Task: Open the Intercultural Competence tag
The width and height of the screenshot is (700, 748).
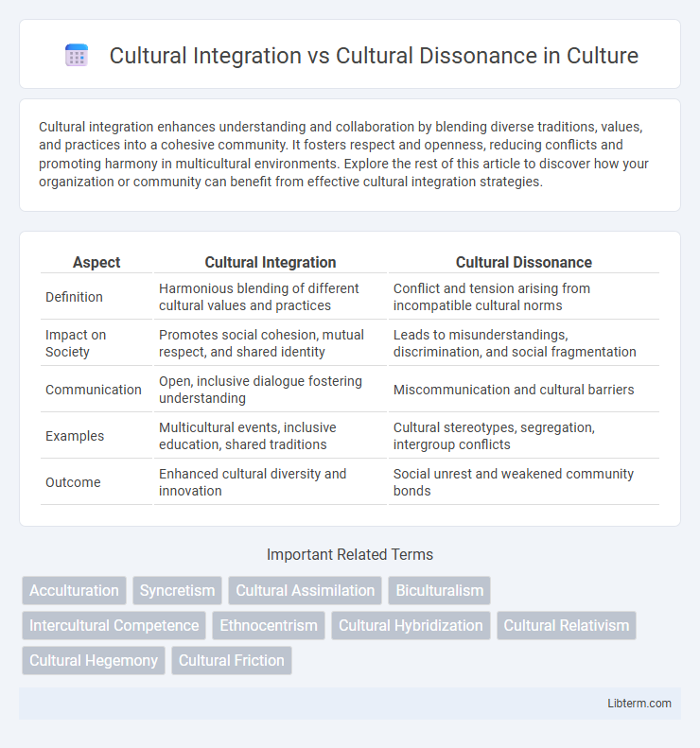Action: point(114,625)
